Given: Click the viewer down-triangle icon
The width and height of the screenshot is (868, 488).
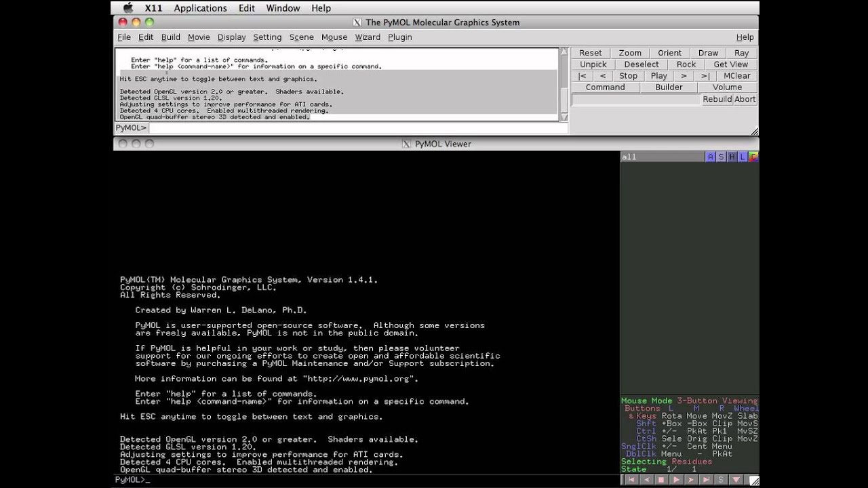Looking at the screenshot, I should 736,480.
